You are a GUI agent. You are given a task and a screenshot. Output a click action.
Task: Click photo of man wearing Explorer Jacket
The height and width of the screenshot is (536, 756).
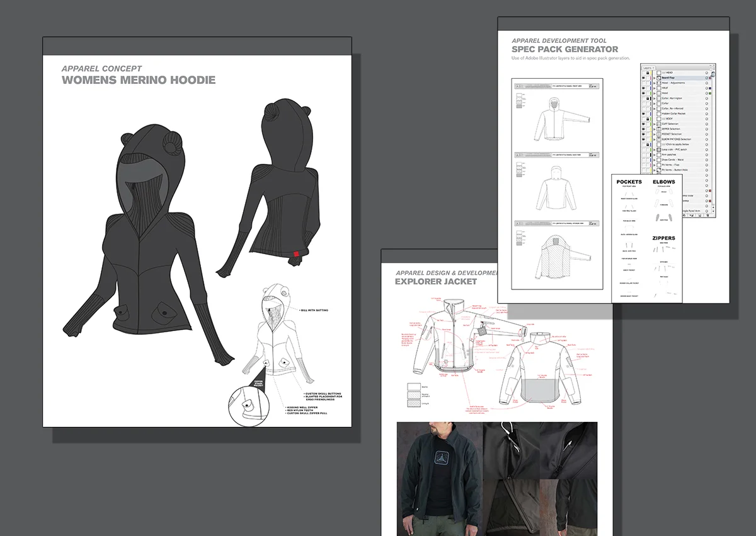(x=440, y=479)
